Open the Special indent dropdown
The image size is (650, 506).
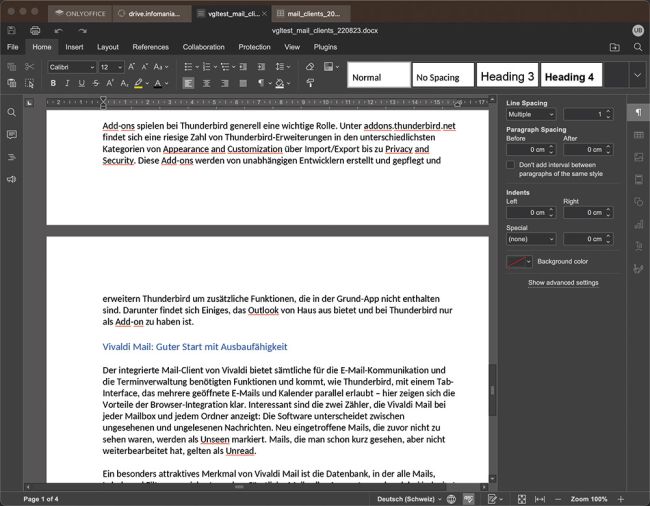point(531,239)
